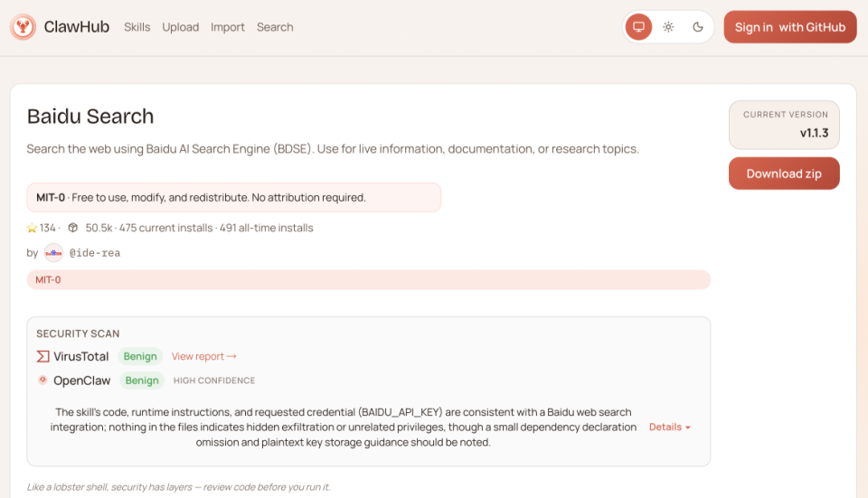Click the VirusTotal logo icon
Viewport: 868px width, 498px height.
pos(42,356)
